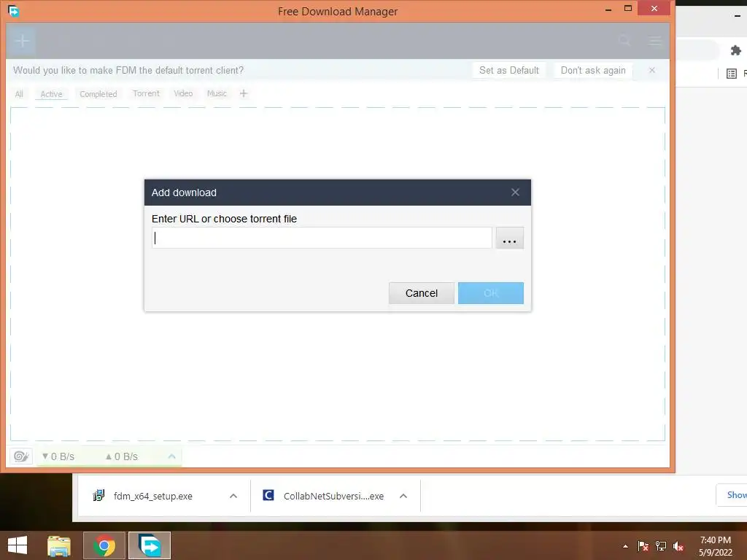
Task: Expand options for CollabNetSubversi....exe download
Action: (x=403, y=496)
